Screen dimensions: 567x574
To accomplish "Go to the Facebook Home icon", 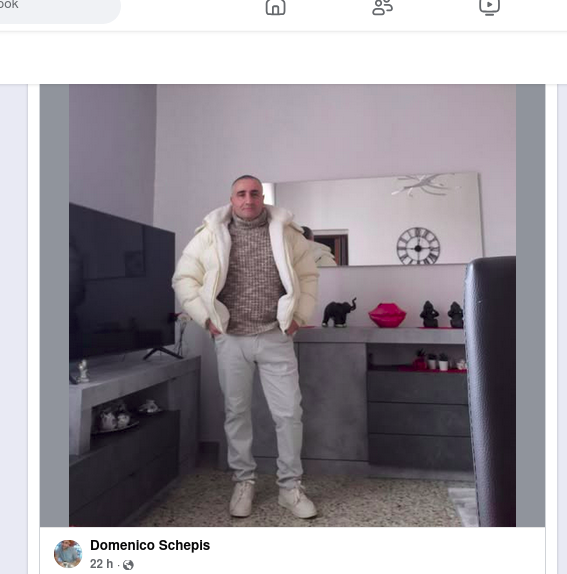I will [275, 7].
